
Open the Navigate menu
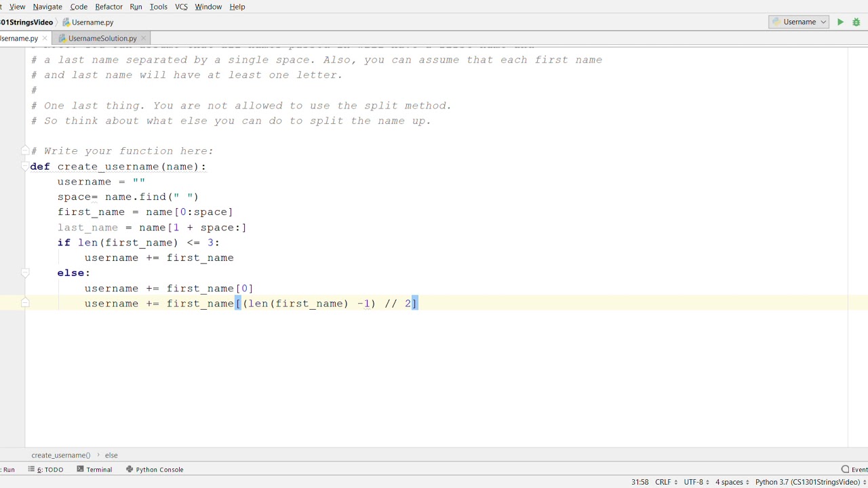pyautogui.click(x=47, y=7)
